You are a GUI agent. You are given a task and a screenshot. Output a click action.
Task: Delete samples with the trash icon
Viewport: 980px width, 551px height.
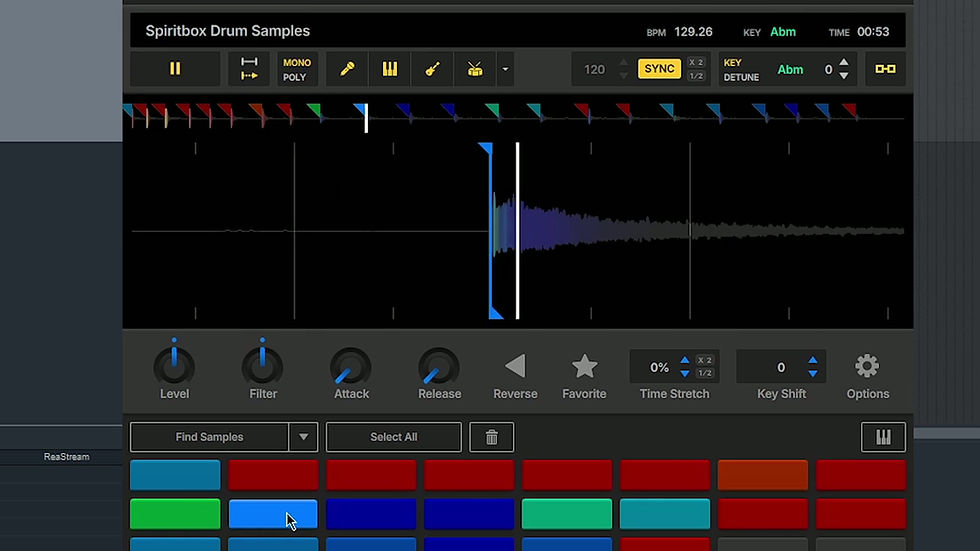(492, 437)
